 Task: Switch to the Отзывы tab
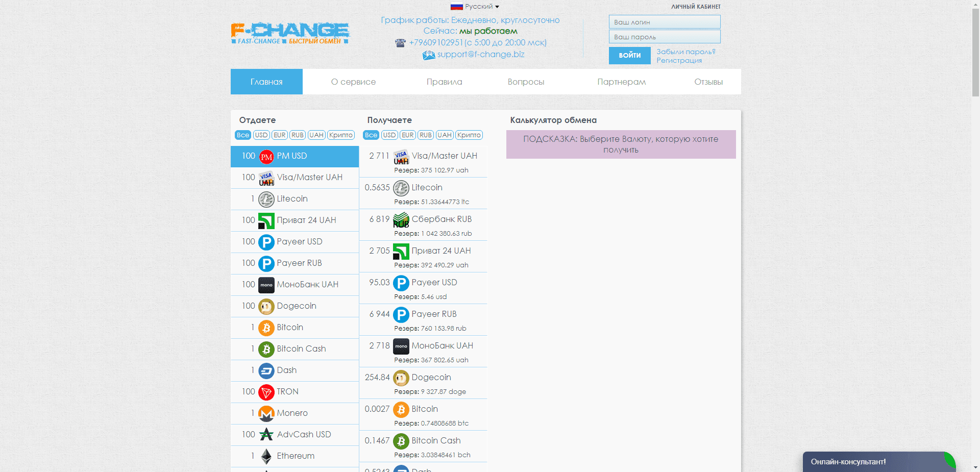pos(708,82)
